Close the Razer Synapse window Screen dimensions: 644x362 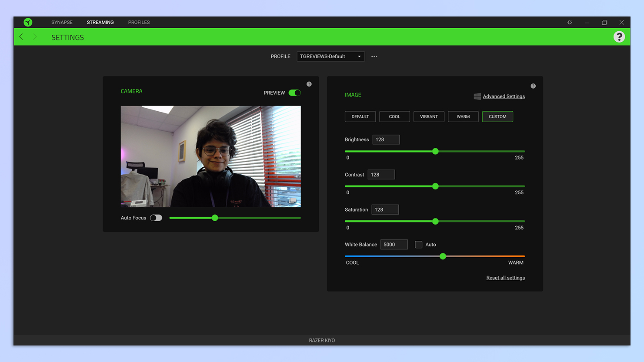coord(622,23)
